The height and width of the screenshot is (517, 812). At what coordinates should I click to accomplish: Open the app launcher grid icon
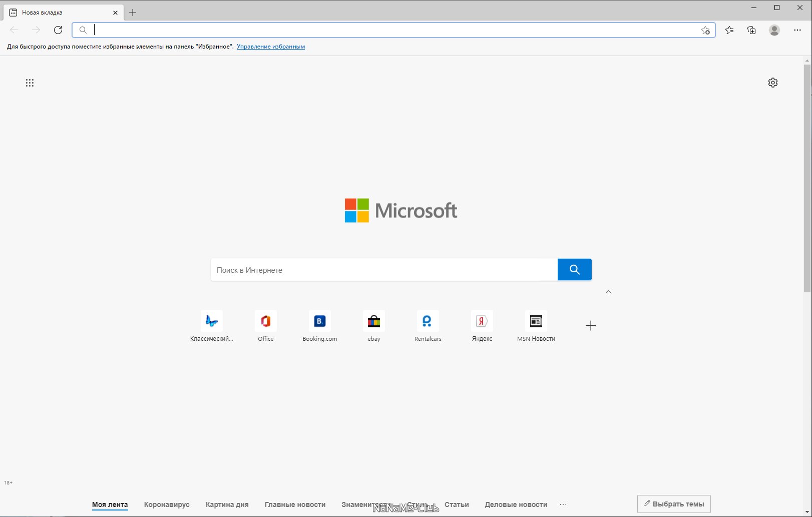[x=30, y=83]
